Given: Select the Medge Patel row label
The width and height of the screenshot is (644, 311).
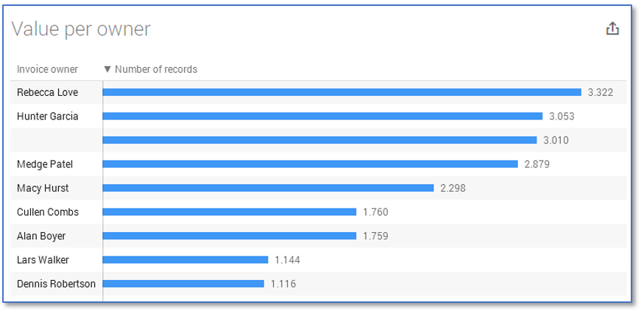Looking at the screenshot, I should coord(44,164).
